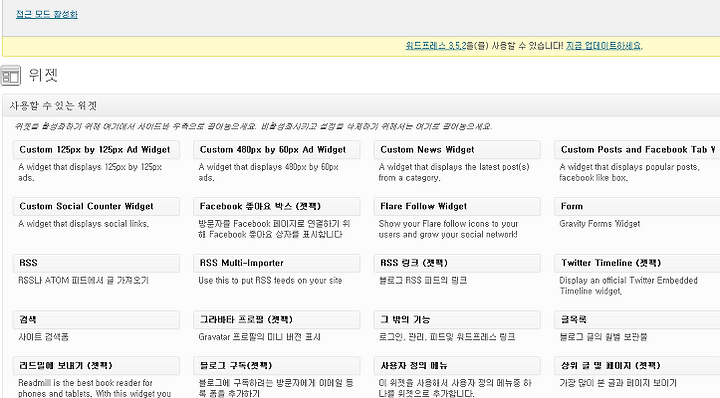The image size is (720, 398).
Task: Click description 'Use this to put RSS feeds on your site'
Action: 270,280
